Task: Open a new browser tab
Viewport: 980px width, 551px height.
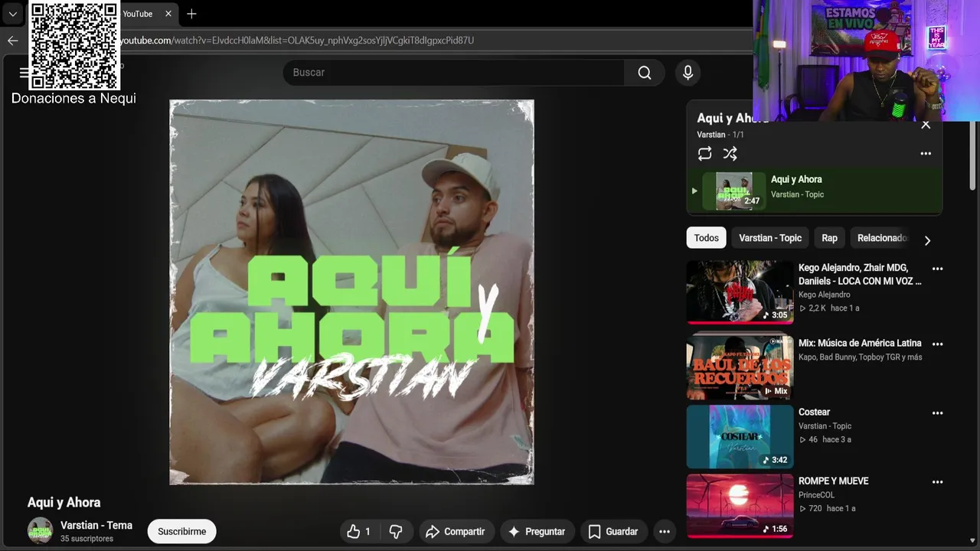Action: 191,14
